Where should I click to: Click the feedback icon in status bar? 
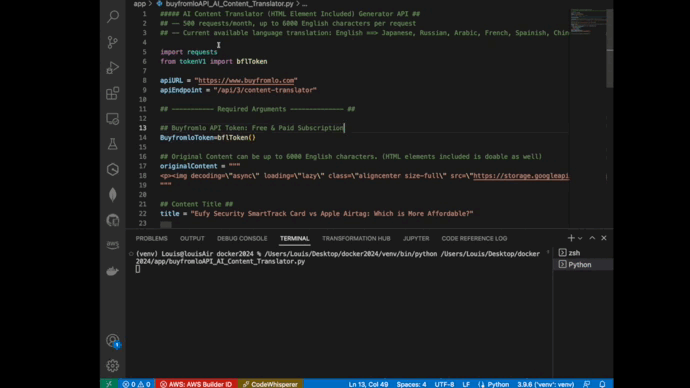(x=587, y=384)
